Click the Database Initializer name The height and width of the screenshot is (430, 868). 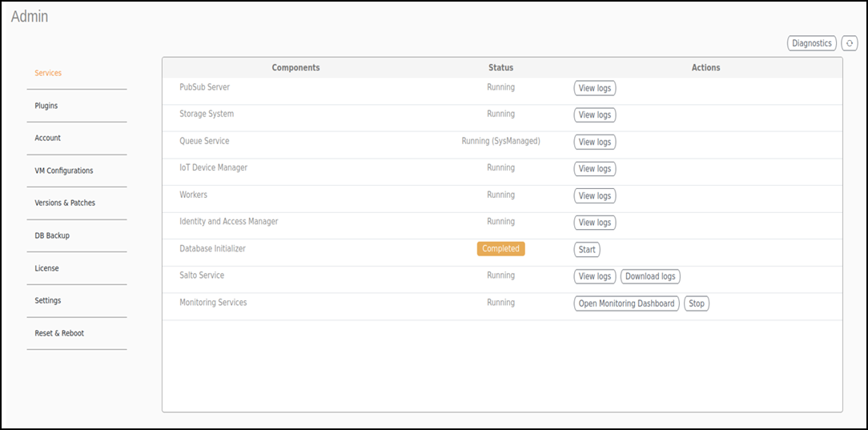tap(212, 248)
